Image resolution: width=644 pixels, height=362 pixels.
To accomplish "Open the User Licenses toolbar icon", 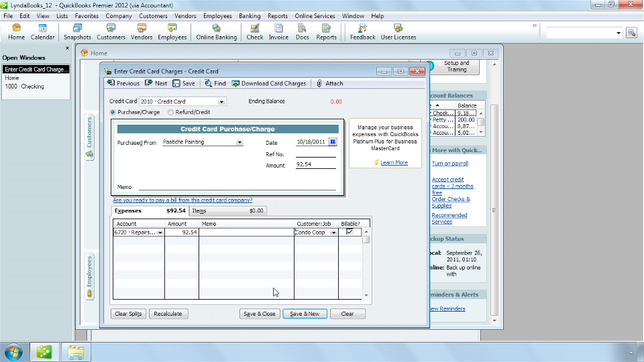I will (x=398, y=32).
